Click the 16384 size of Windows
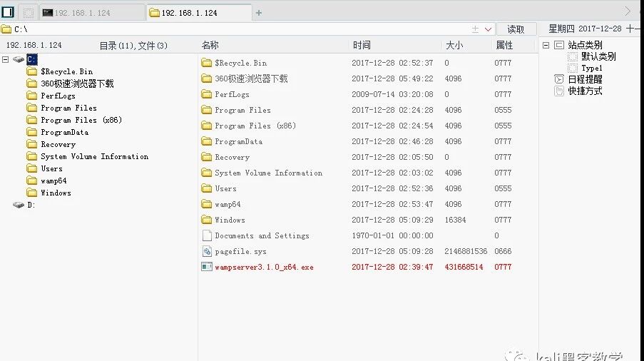The width and height of the screenshot is (644, 361). coord(455,220)
